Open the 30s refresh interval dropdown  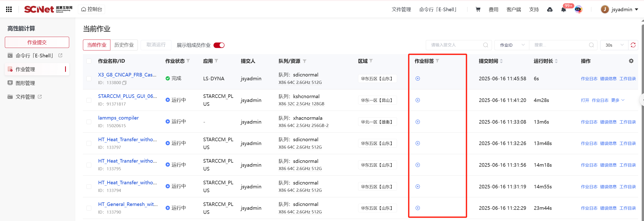point(614,45)
